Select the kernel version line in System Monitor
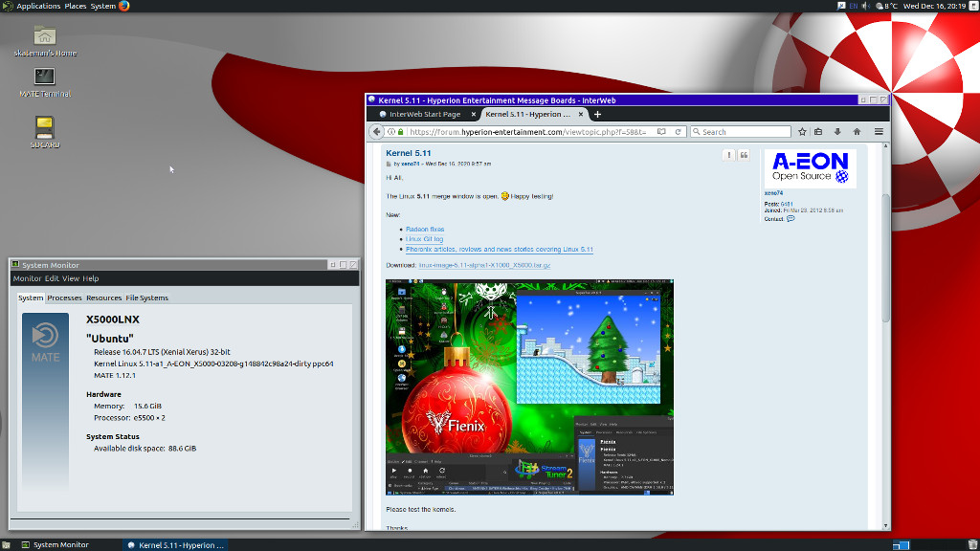Image resolution: width=980 pixels, height=551 pixels. (x=213, y=364)
